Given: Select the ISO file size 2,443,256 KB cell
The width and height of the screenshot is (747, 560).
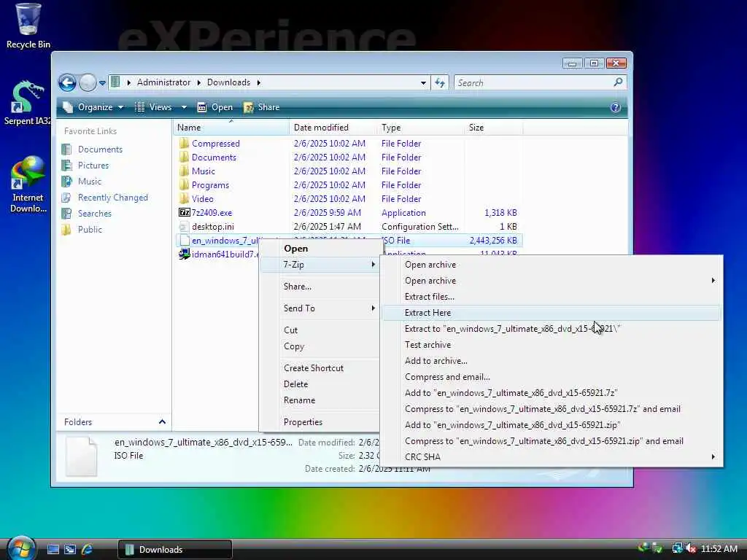Looking at the screenshot, I should 493,241.
